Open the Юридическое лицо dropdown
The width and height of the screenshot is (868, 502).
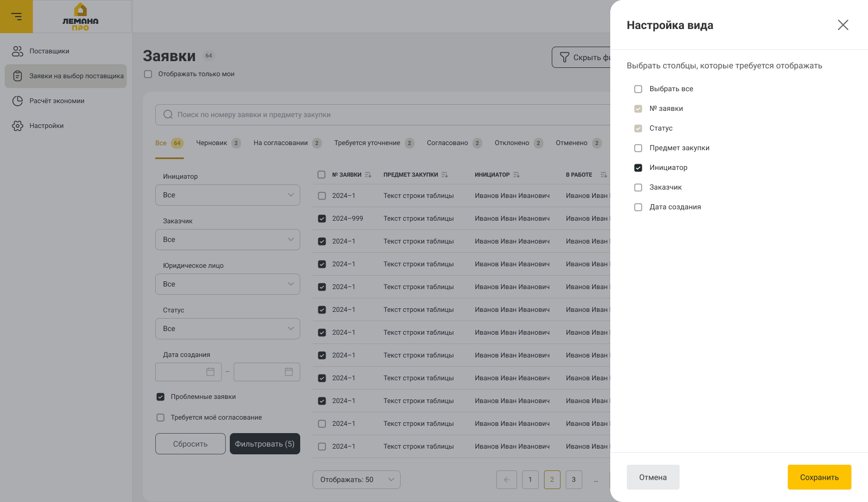tap(228, 284)
